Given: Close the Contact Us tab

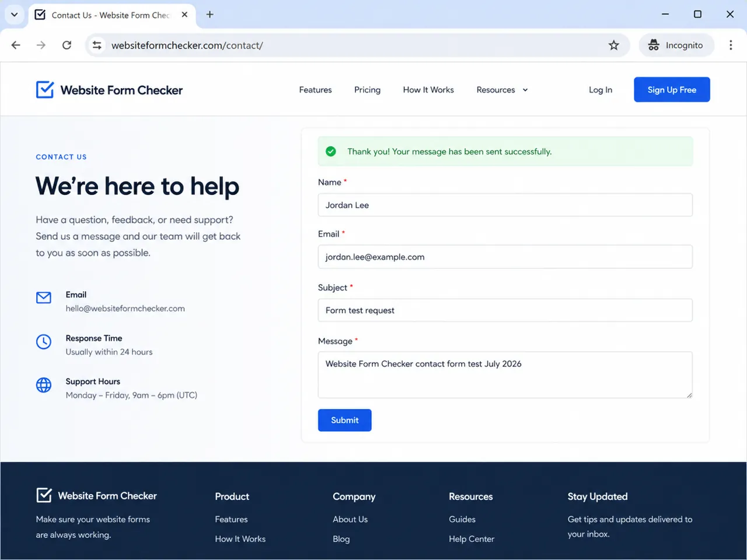Looking at the screenshot, I should (x=184, y=15).
